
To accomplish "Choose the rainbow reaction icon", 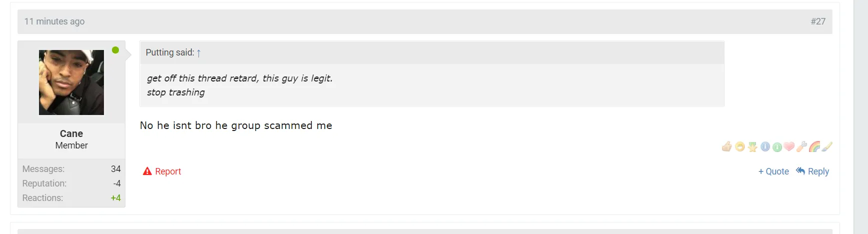I will pos(815,146).
